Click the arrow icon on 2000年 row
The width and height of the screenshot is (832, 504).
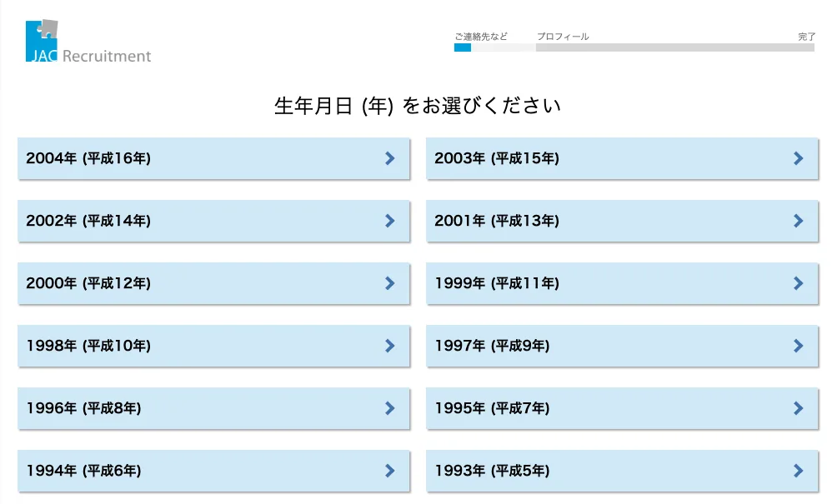pyautogui.click(x=390, y=283)
